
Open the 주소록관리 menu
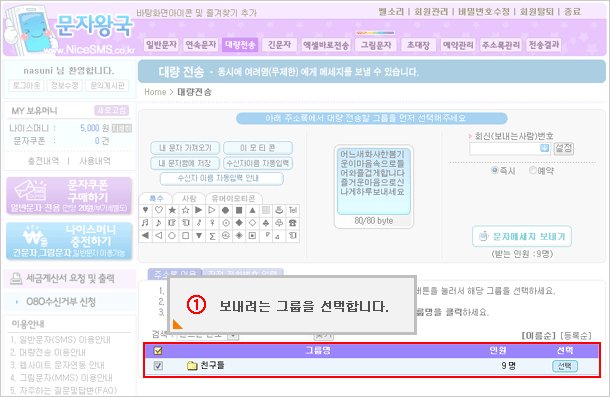pyautogui.click(x=501, y=45)
